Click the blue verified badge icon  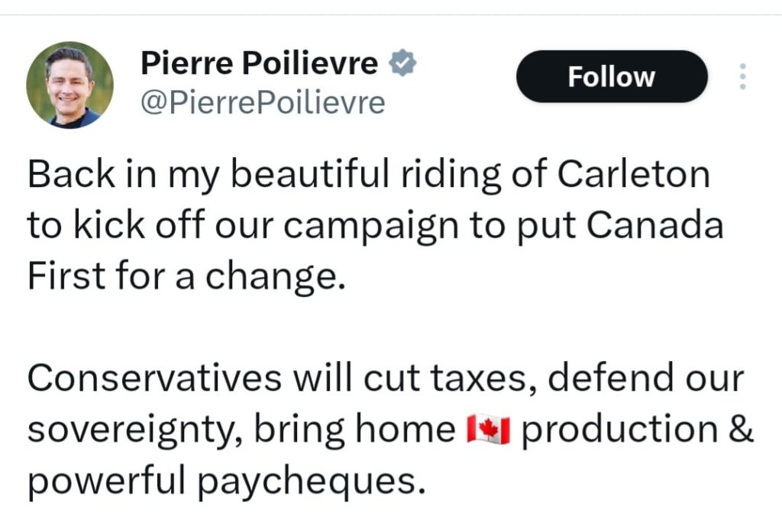point(403,64)
